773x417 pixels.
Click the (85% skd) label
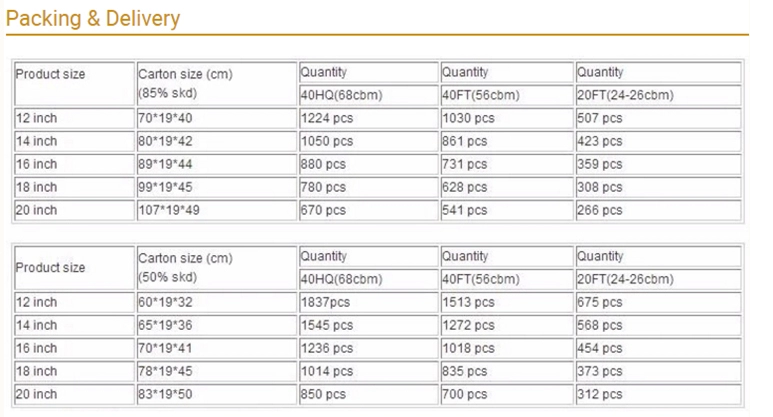click(167, 95)
